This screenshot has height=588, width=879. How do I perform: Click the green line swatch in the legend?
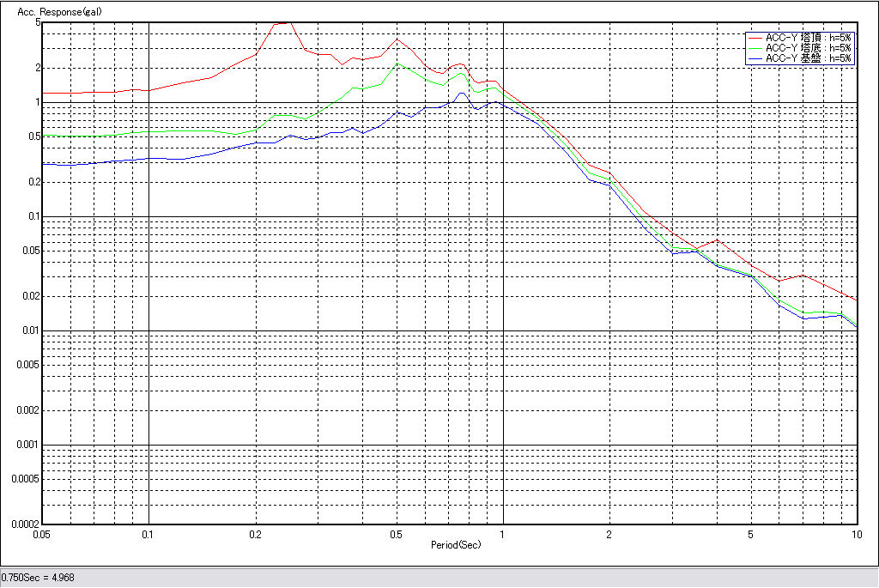pos(755,48)
